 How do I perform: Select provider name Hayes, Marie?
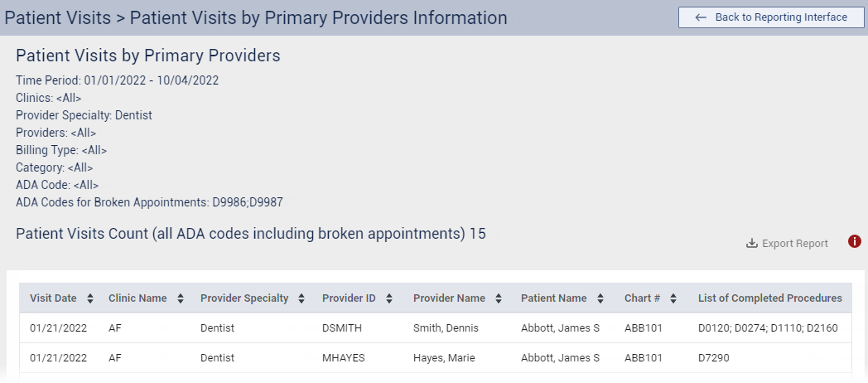coord(443,358)
